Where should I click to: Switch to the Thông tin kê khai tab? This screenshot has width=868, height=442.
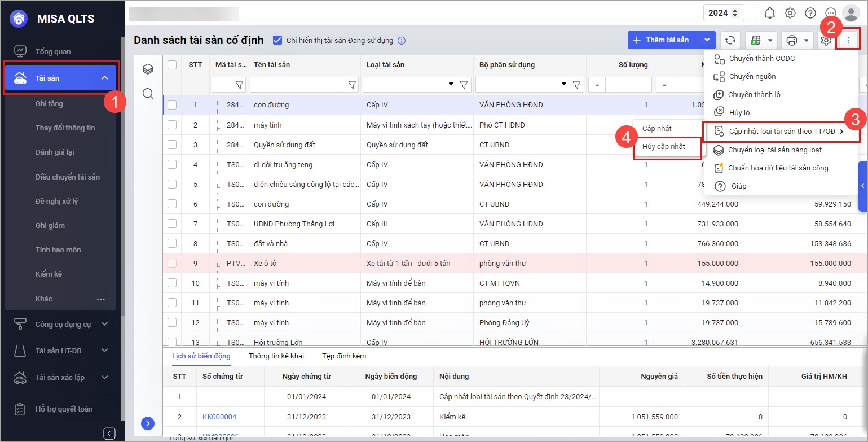pyautogui.click(x=276, y=356)
